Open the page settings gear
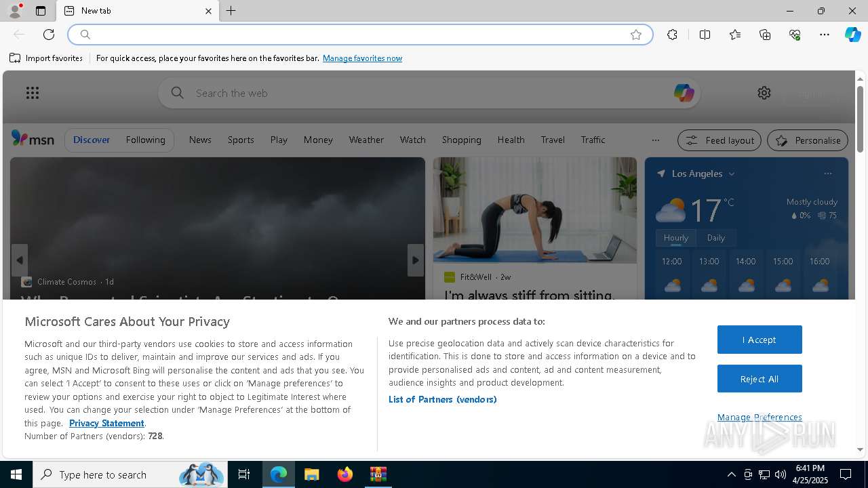The width and height of the screenshot is (868, 488). coord(764,93)
